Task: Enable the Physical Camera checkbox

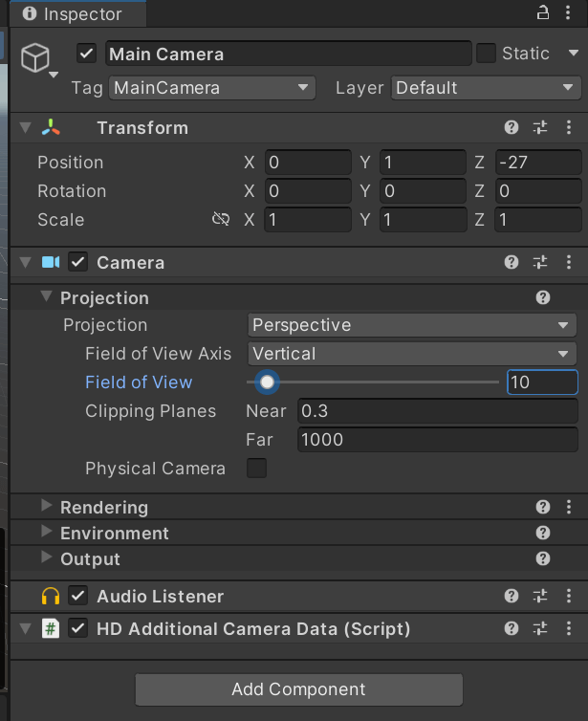Action: tap(256, 469)
